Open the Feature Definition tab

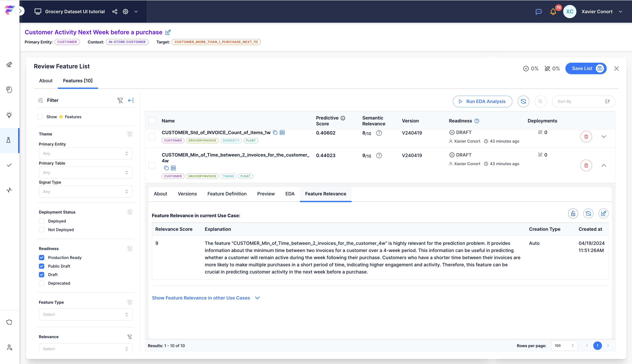[227, 194]
